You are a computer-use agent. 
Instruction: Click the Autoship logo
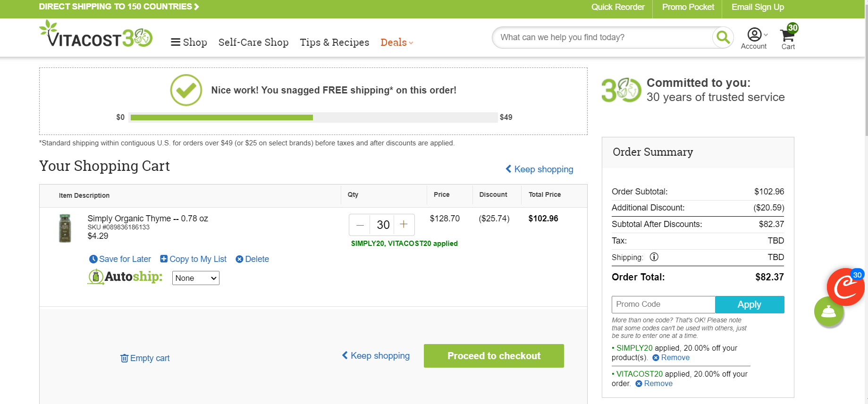(125, 277)
